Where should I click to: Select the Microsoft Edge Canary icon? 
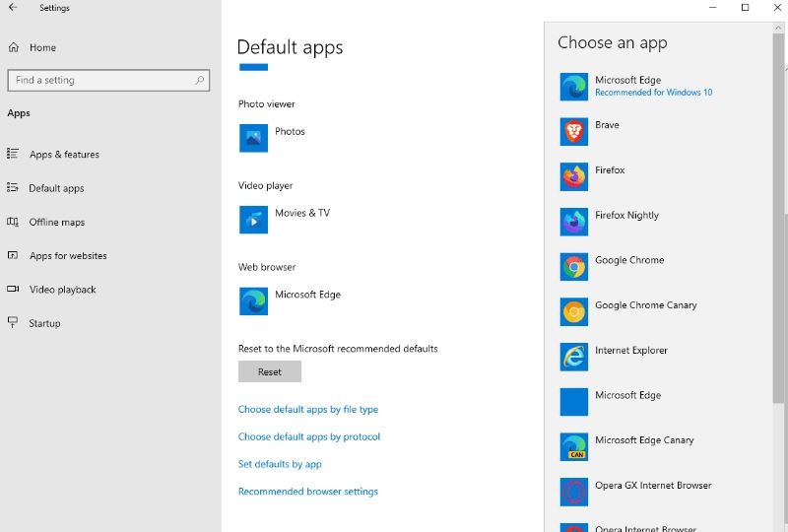click(574, 446)
